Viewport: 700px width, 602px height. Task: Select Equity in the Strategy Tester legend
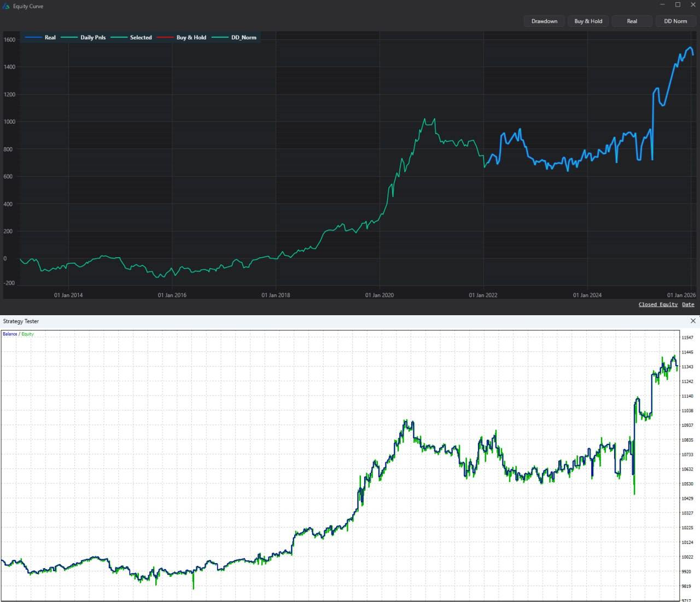[x=27, y=334]
